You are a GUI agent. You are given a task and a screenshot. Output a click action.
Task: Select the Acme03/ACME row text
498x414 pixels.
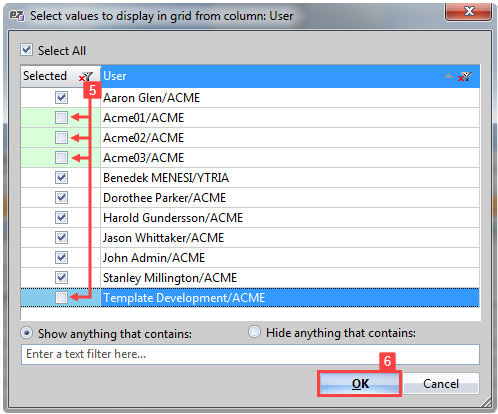144,158
